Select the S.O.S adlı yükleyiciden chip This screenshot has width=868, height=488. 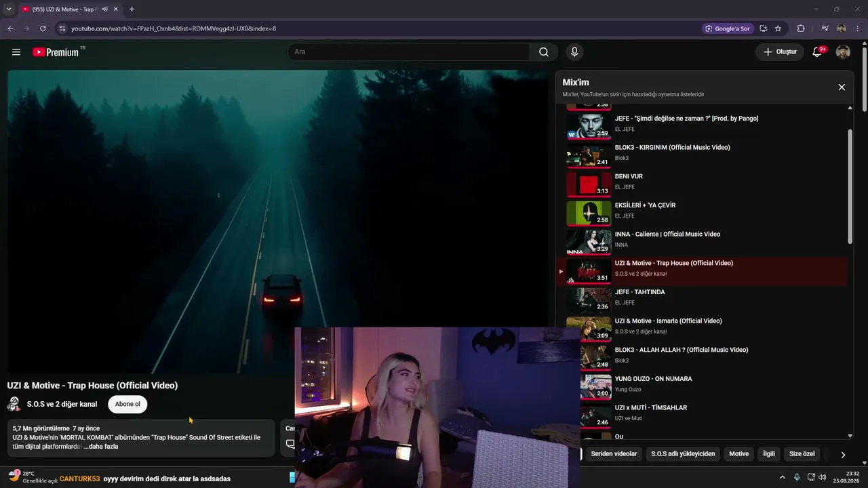[x=683, y=454]
